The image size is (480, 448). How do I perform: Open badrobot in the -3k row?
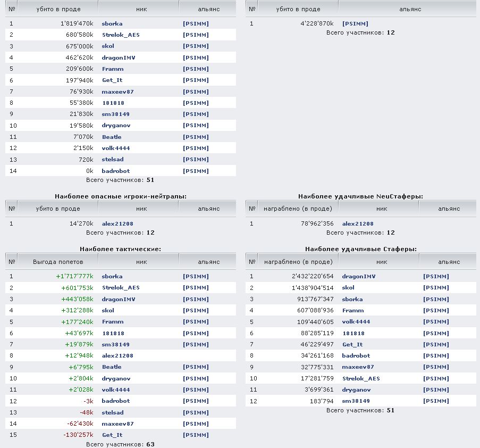tap(115, 401)
